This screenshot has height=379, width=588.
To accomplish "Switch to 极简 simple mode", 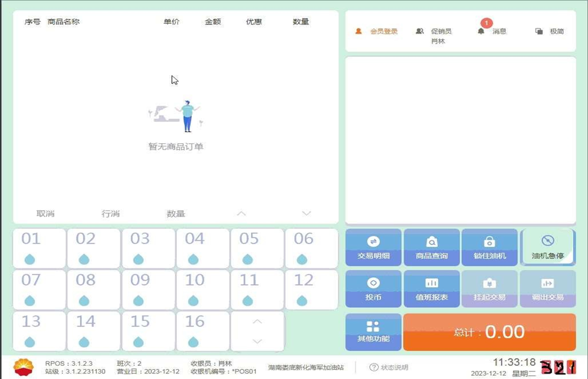I will [x=550, y=31].
